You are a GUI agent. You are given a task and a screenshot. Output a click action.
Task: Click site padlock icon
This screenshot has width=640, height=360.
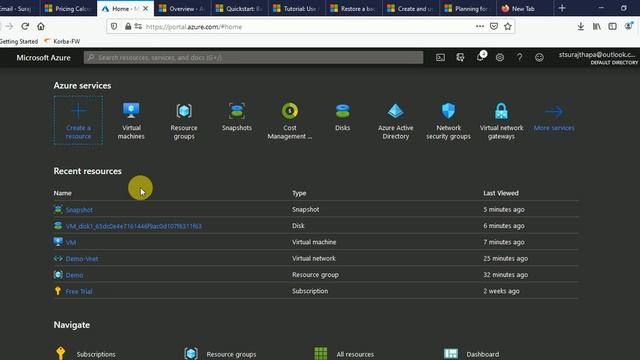click(128, 27)
